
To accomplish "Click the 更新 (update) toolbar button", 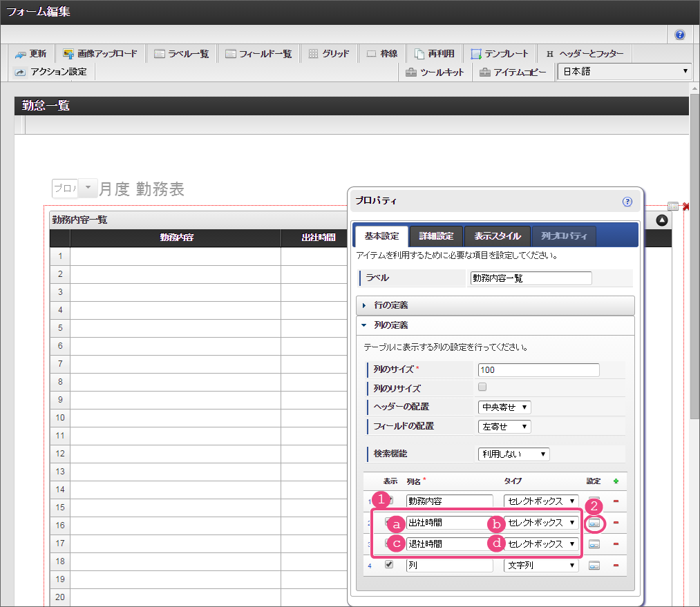I will (30, 54).
